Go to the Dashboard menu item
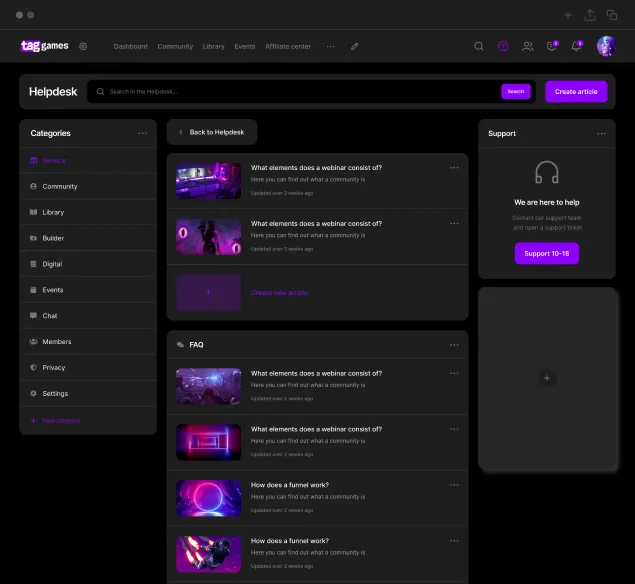 tap(130, 46)
